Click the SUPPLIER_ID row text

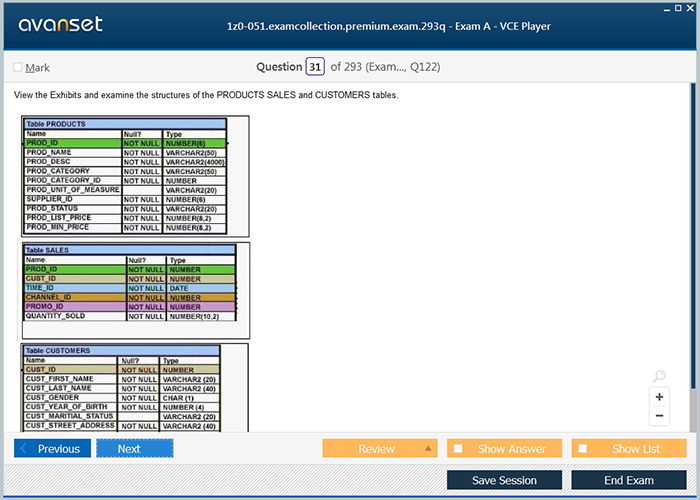49,199
